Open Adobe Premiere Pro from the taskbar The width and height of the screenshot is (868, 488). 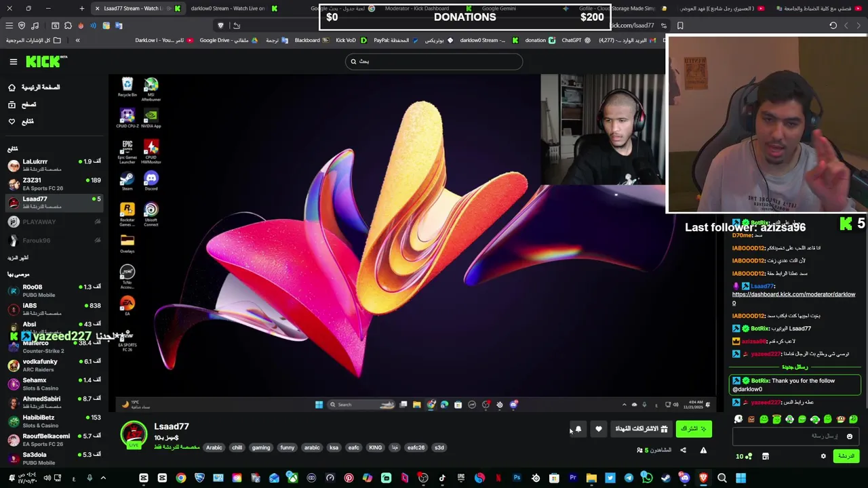573,478
